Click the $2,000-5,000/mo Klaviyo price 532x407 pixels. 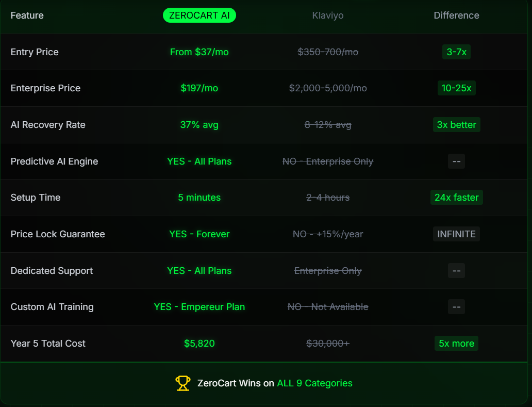(x=328, y=88)
